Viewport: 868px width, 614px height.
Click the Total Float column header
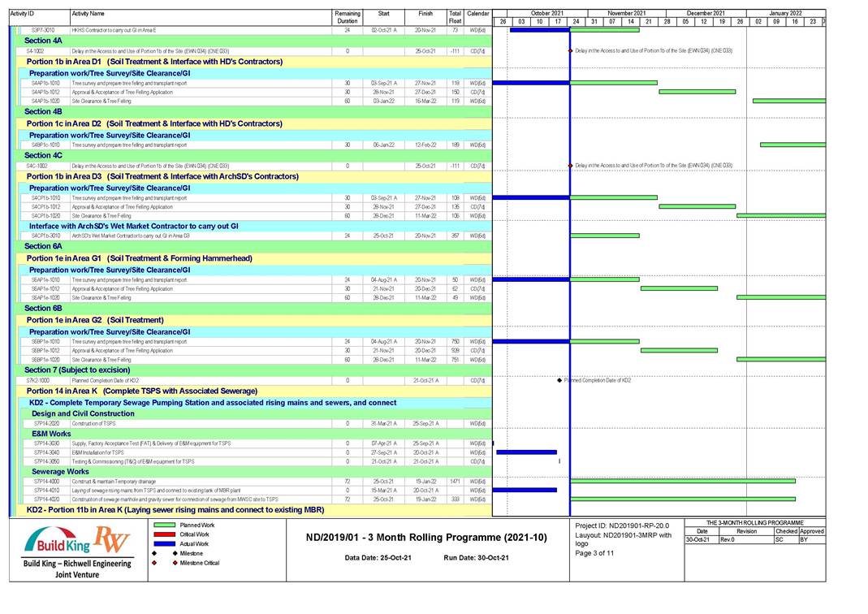click(455, 17)
